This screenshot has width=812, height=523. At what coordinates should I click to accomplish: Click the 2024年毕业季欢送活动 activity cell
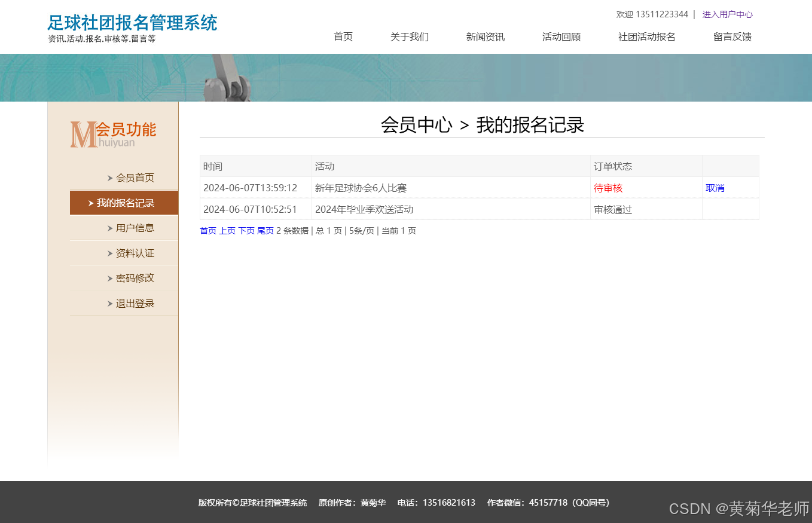click(451, 209)
